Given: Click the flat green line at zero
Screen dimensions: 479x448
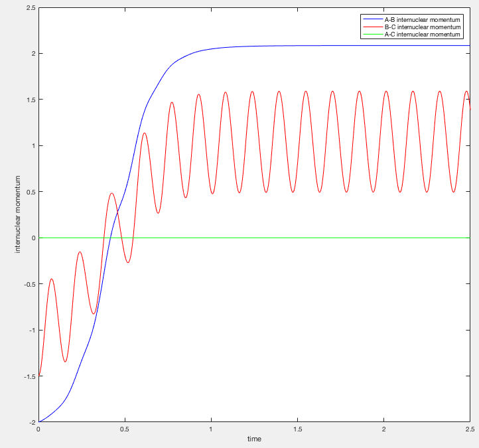Looking at the screenshot, I should coord(254,238).
